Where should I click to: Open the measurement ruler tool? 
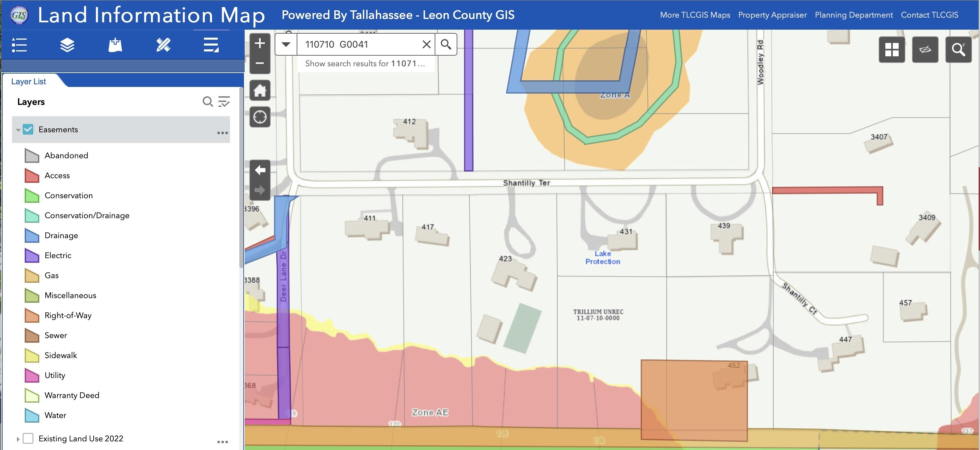click(x=163, y=45)
